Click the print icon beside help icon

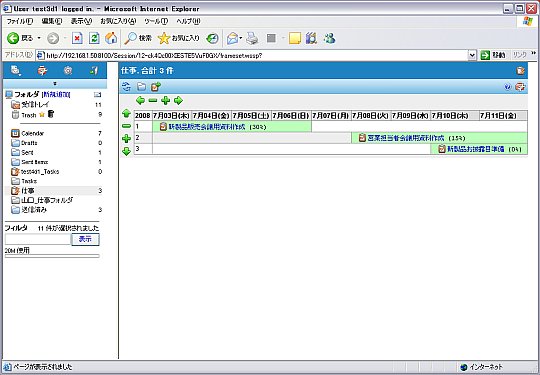pos(520,87)
